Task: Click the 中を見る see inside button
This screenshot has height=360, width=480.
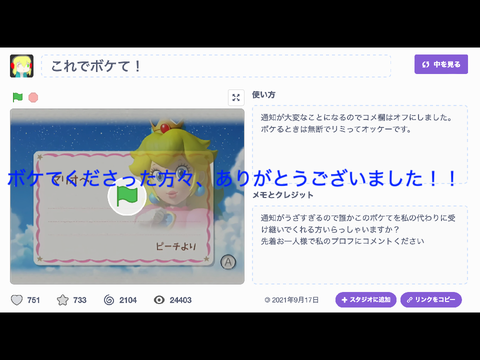Action: coord(441,64)
